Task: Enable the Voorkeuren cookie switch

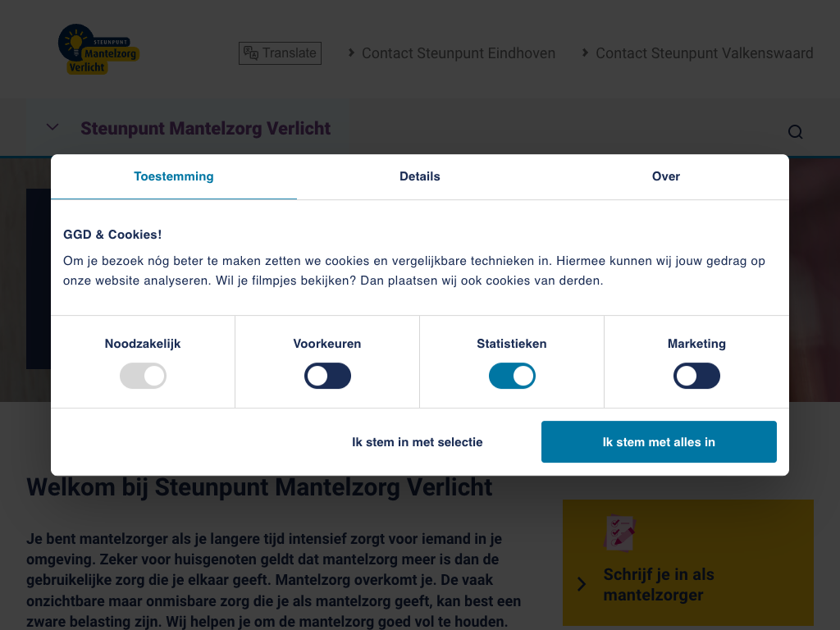Action: pyautogui.click(x=327, y=377)
